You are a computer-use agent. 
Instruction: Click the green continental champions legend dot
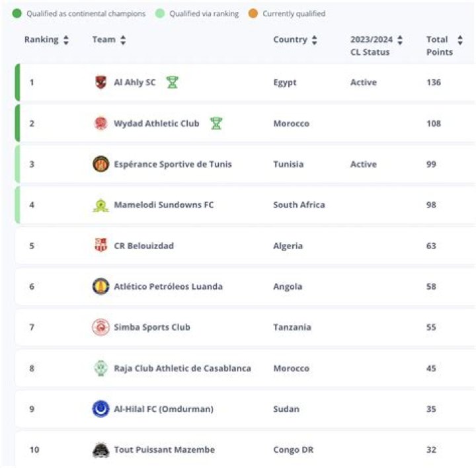point(18,13)
